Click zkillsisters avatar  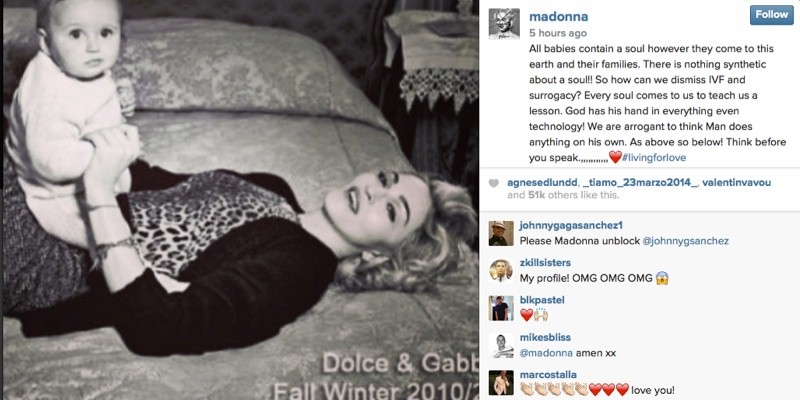point(501,271)
